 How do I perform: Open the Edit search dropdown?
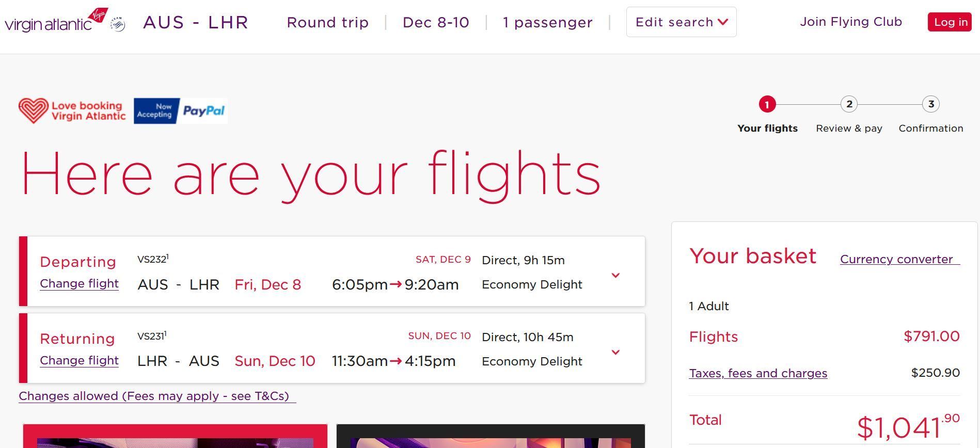(x=681, y=22)
